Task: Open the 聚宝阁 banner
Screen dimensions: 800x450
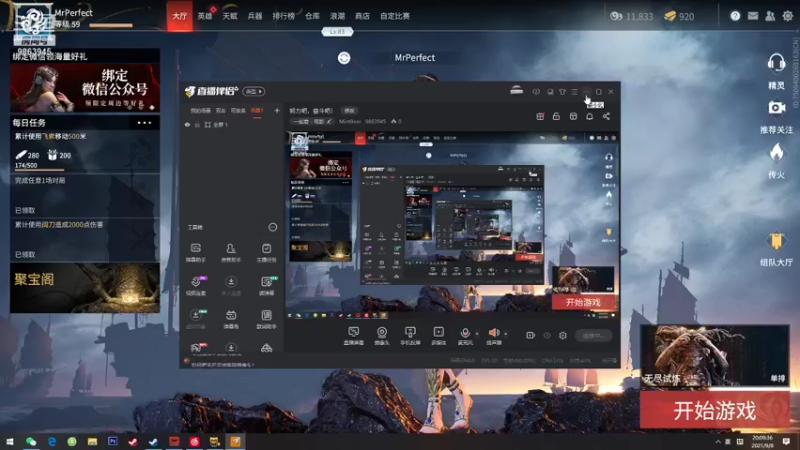Action: (85, 288)
